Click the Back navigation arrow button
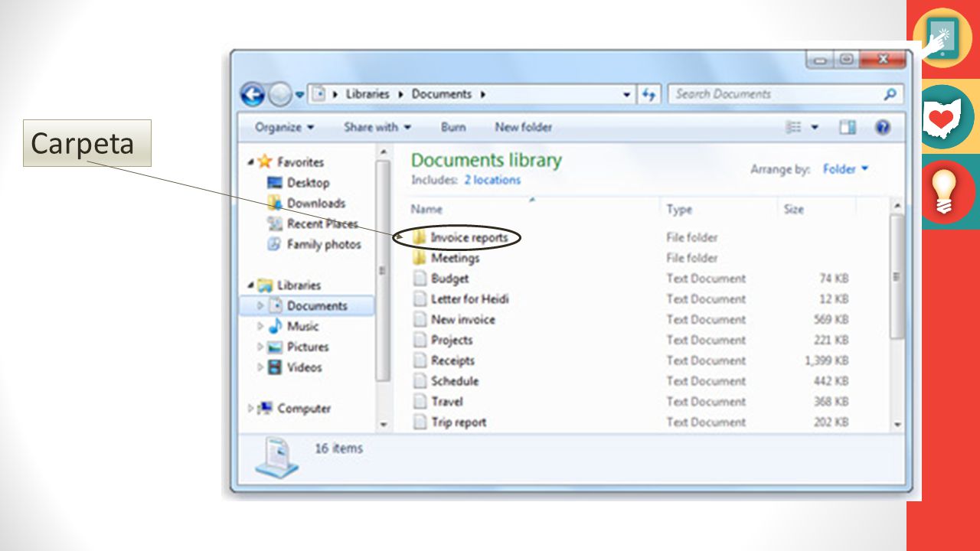 pos(252,94)
